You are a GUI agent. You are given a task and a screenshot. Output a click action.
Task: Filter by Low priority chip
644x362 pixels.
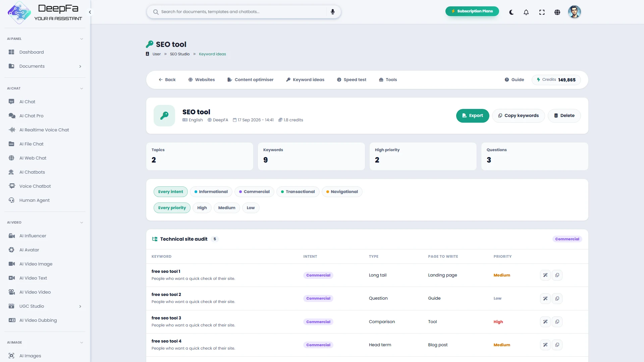tap(251, 208)
